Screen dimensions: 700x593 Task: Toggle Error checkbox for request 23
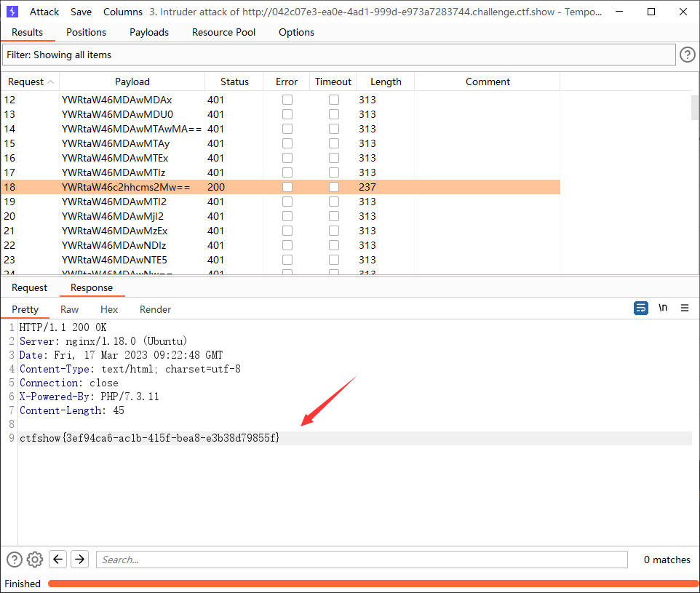[287, 260]
